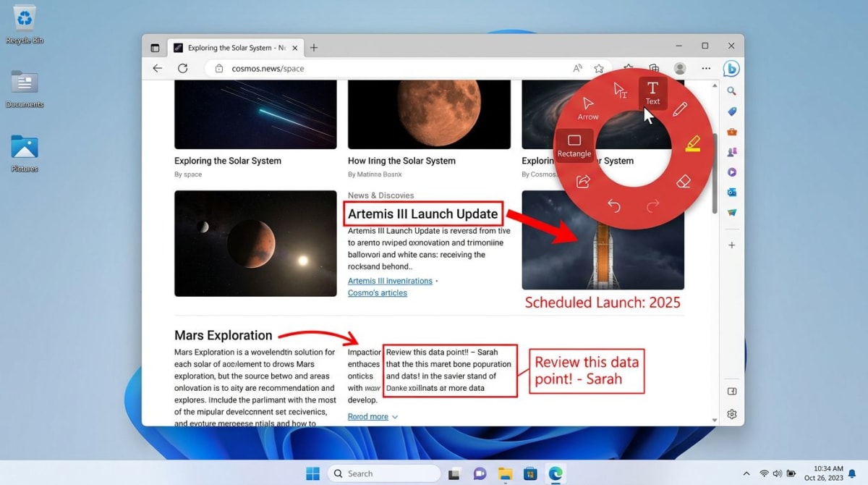Screen dimensions: 868x485
Task: Click the page vertical scrollbar
Action: (x=715, y=174)
